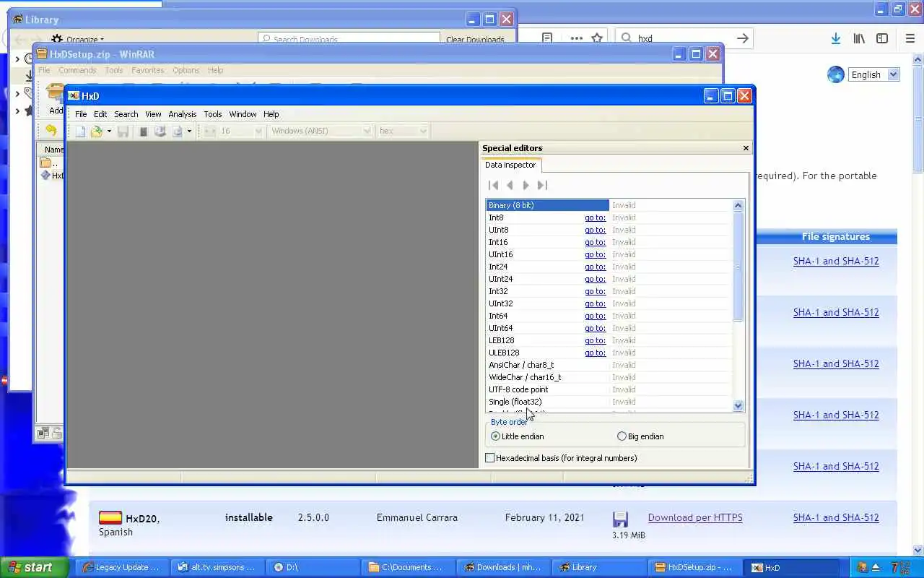The width and height of the screenshot is (924, 578).
Task: Toggle reader view in Firefox address bar
Action: [x=547, y=38]
